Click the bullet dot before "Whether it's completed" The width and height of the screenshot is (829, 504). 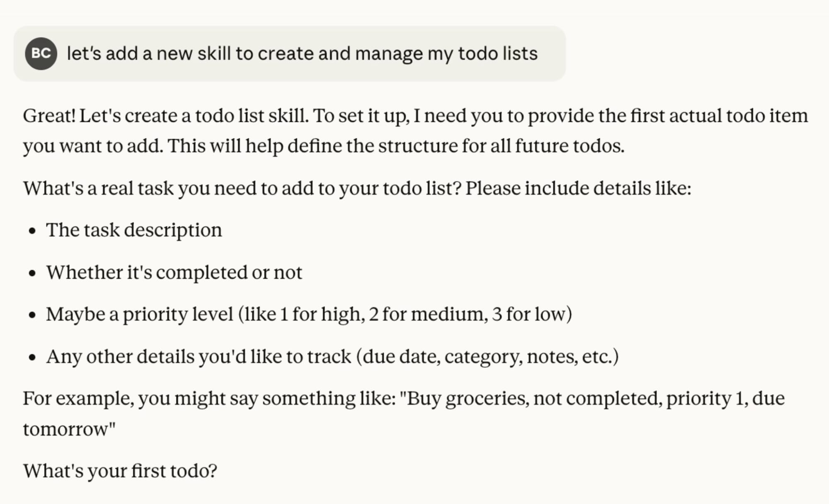click(33, 273)
